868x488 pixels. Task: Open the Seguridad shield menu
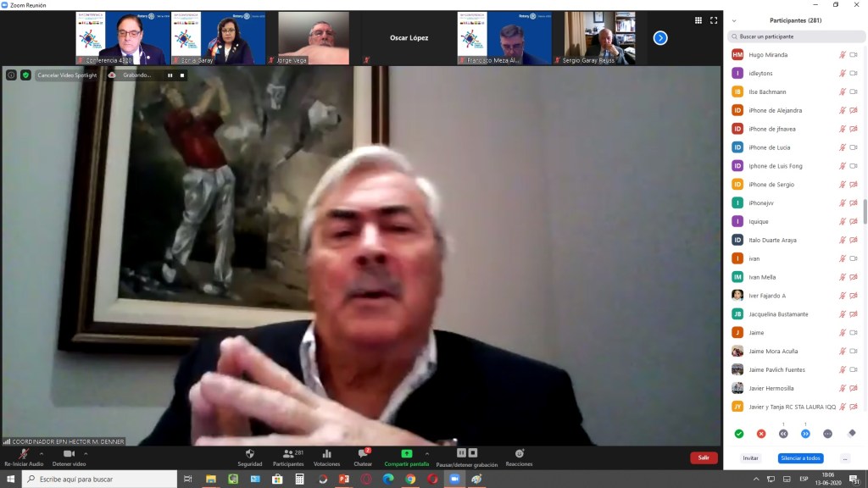(x=249, y=454)
